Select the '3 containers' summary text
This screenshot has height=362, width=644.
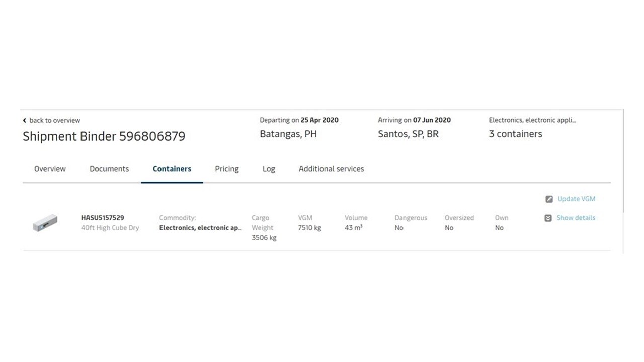pos(515,134)
